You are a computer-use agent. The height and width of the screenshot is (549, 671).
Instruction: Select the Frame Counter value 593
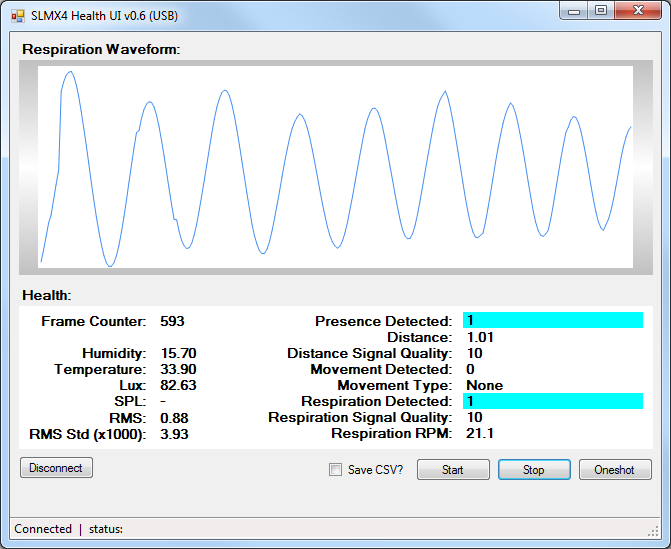tap(172, 321)
